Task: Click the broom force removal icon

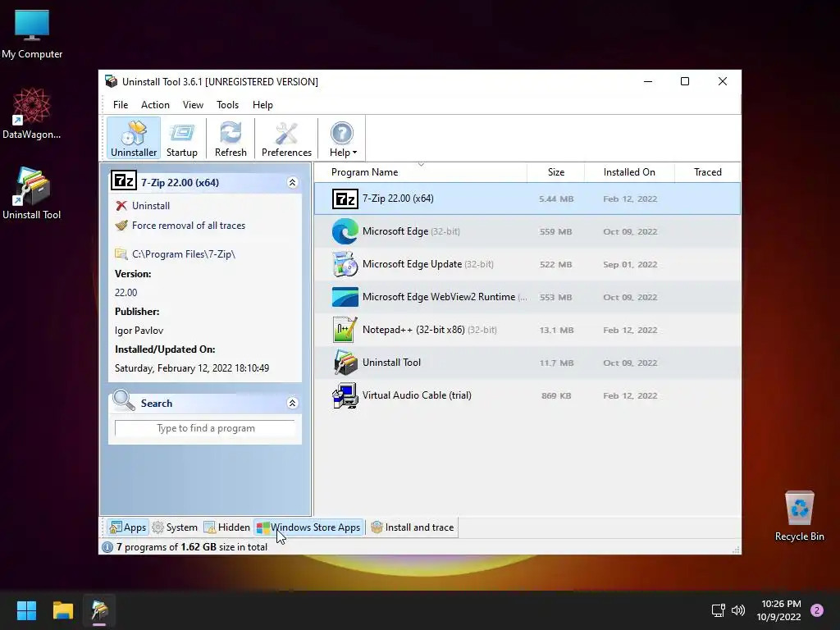Action: [x=121, y=226]
